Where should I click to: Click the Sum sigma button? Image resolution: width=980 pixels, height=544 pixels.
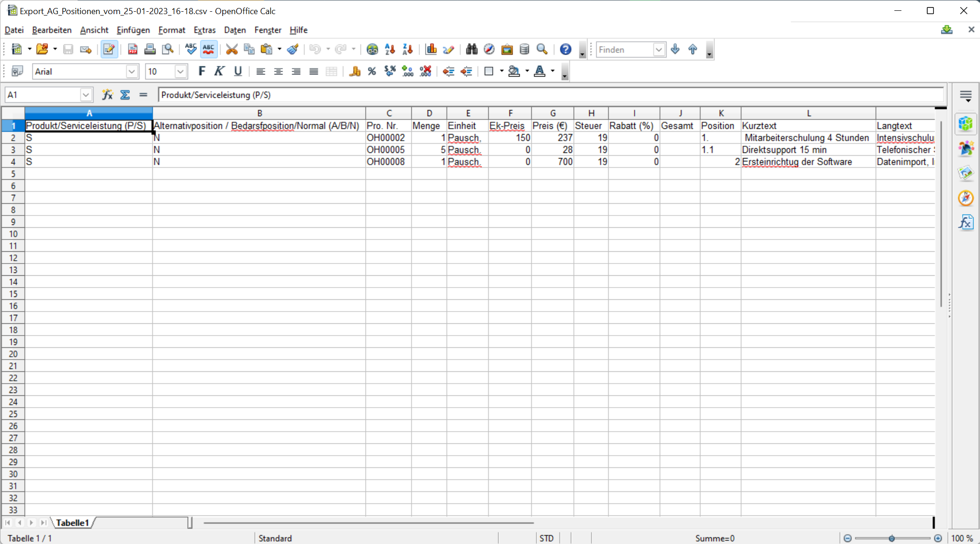(125, 95)
